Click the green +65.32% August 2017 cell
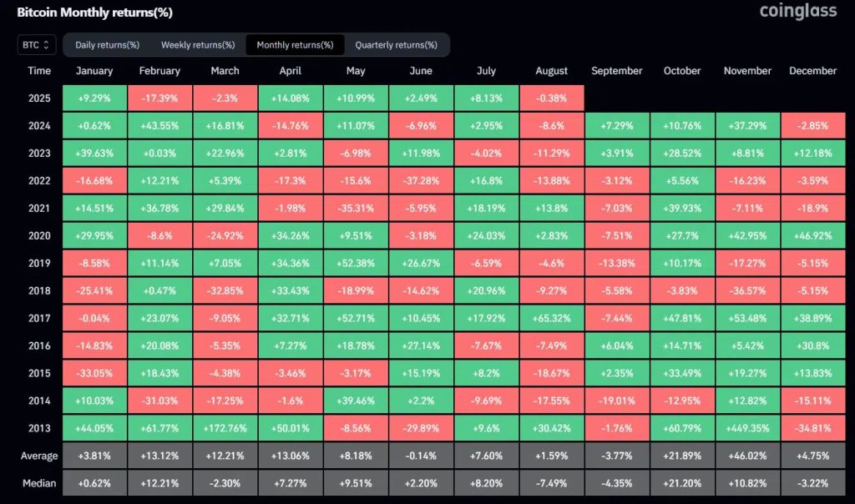 [x=551, y=317]
